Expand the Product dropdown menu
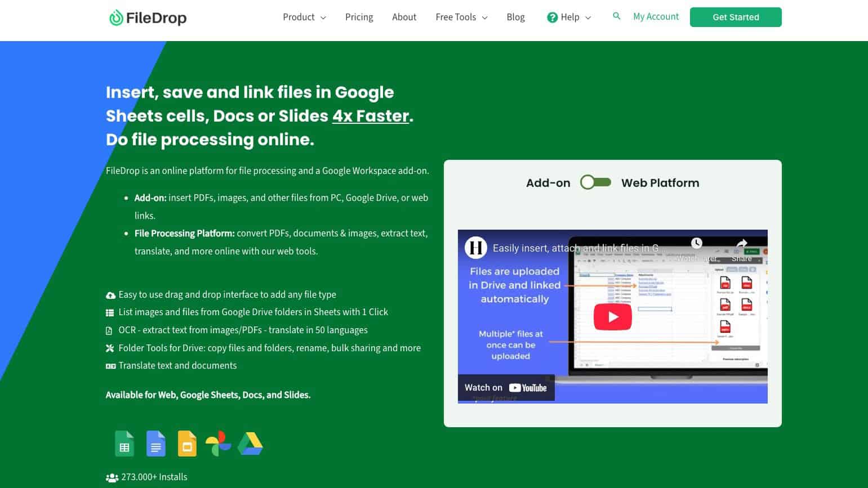This screenshot has height=488, width=868. [x=304, y=17]
